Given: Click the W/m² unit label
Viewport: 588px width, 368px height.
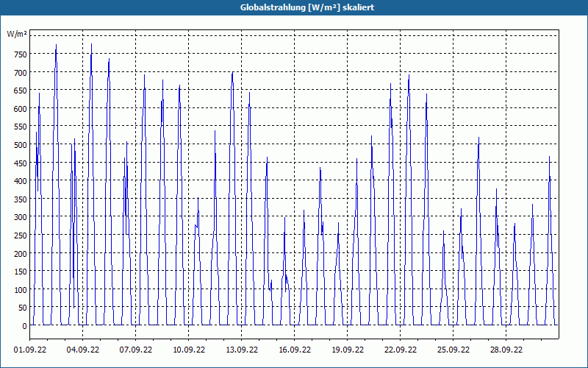Looking at the screenshot, I should (x=17, y=34).
